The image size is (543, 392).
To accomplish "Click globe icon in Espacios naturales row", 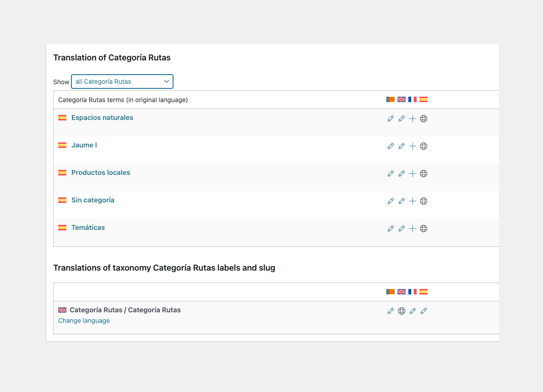I will tap(424, 119).
